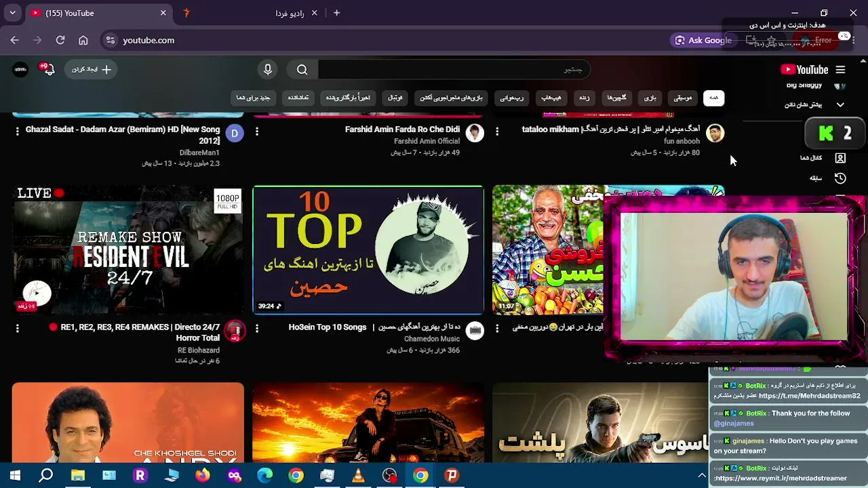Open the 'Ho3ein Top 10 Songs' video title
Viewport: 868px width, 488px height.
pos(374,327)
